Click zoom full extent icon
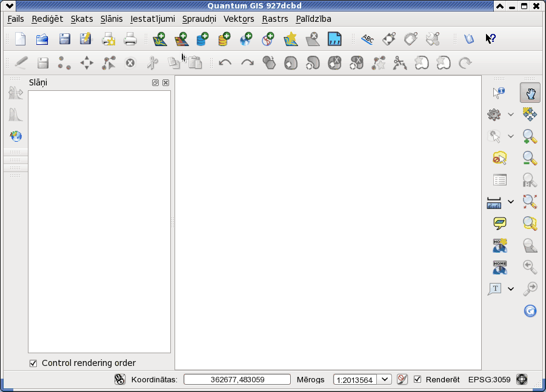Image resolution: width=546 pixels, height=392 pixels. tap(530, 202)
